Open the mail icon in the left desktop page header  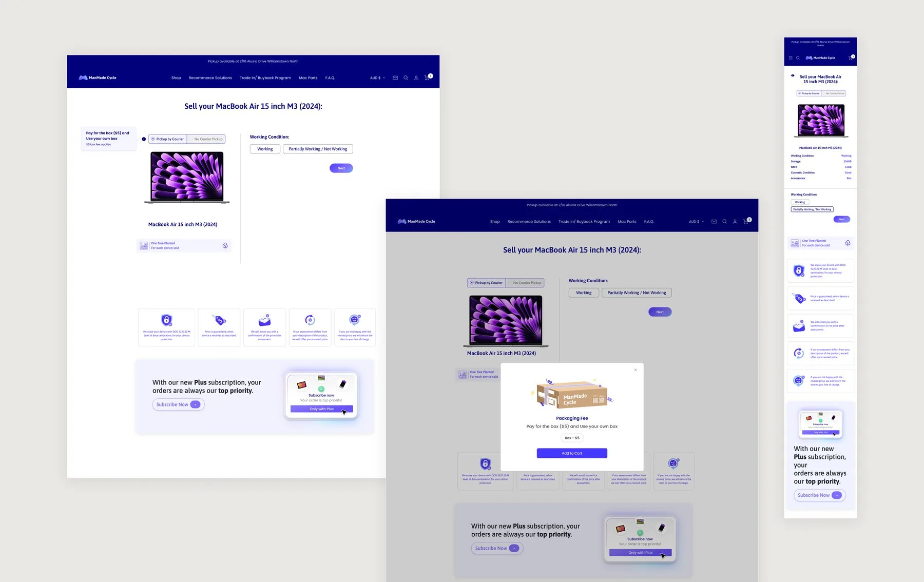pos(395,78)
